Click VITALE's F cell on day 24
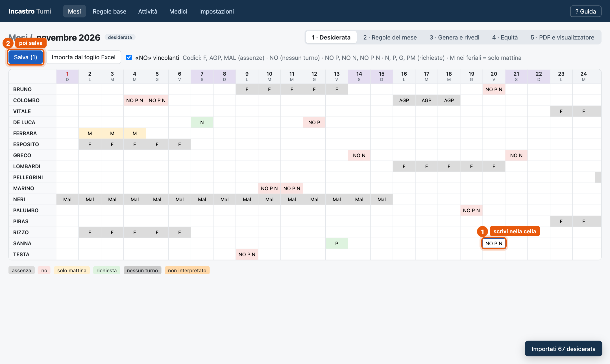The height and width of the screenshot is (364, 610). coord(583,111)
